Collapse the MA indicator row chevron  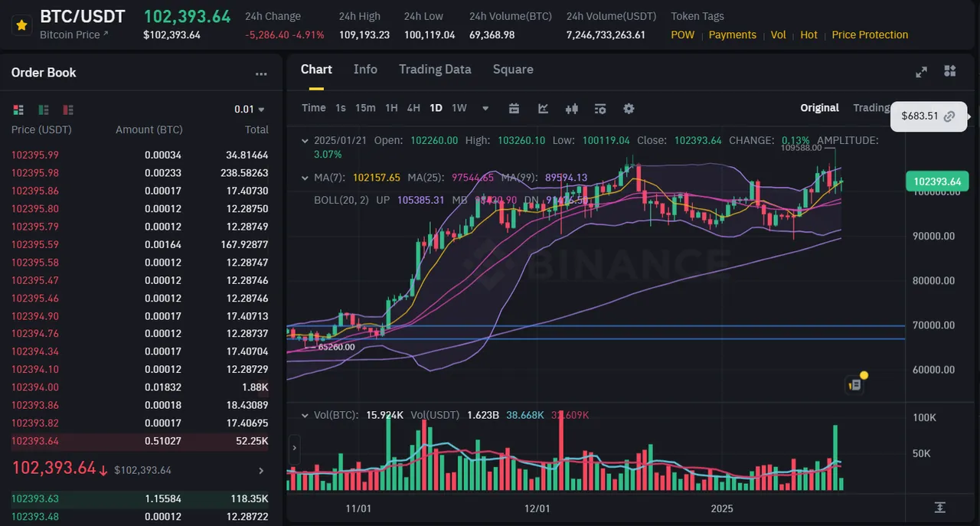(305, 178)
